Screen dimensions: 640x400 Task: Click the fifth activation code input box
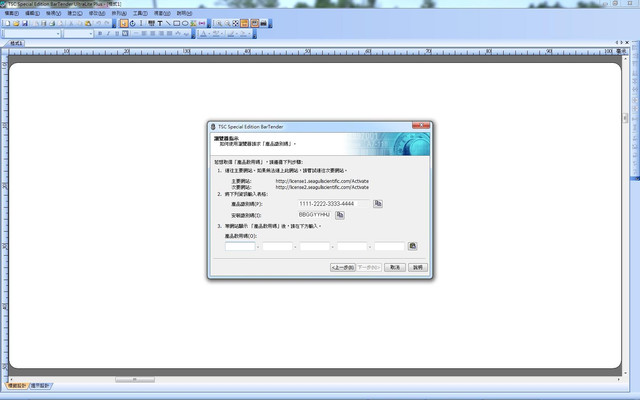click(x=389, y=246)
